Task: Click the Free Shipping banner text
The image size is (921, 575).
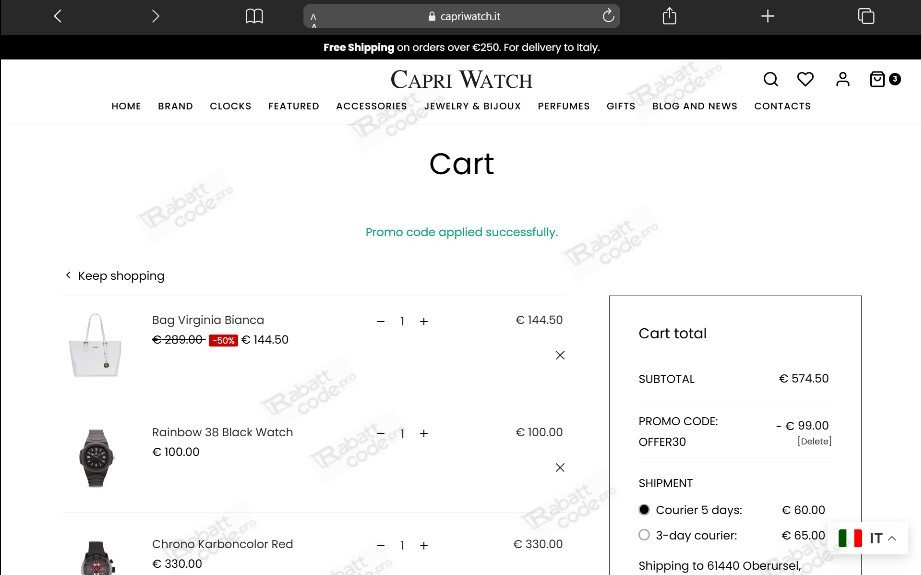Action: (x=461, y=48)
